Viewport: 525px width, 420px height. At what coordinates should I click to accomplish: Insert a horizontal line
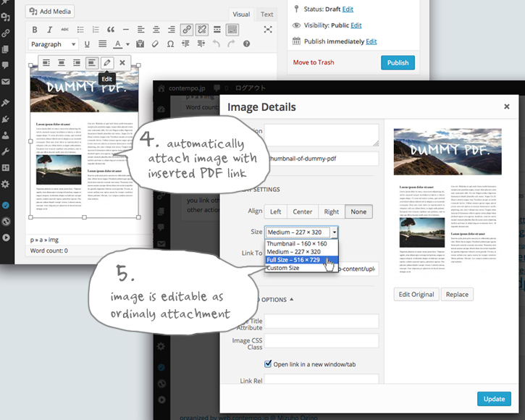click(x=126, y=30)
